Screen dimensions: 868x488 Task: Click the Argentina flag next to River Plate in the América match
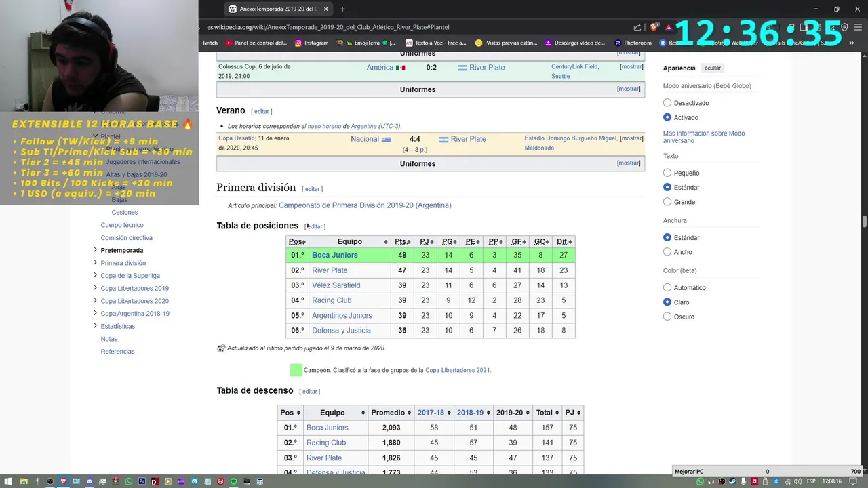click(462, 68)
